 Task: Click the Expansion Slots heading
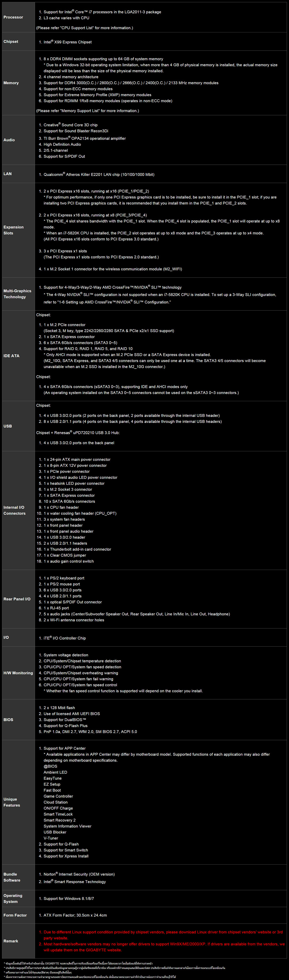pyautogui.click(x=13, y=230)
